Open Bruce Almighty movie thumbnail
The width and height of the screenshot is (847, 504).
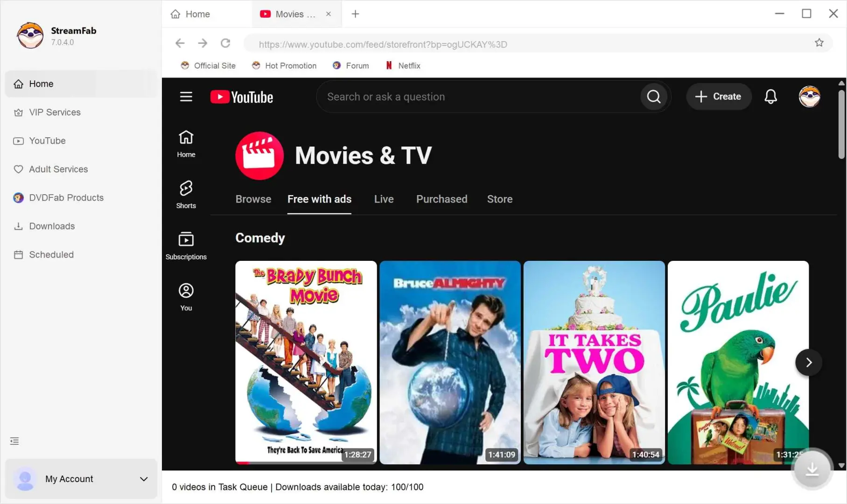pyautogui.click(x=450, y=363)
